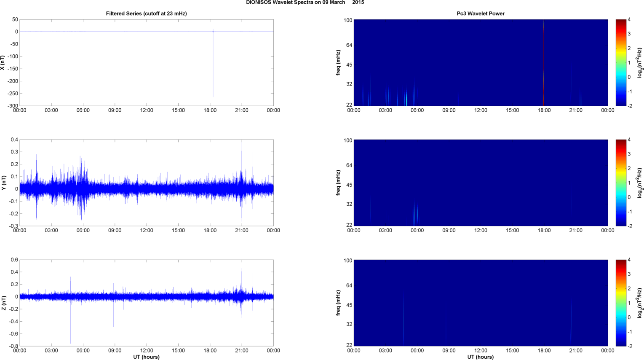Click the color bar beside the middle spectrogram
644x360 pixels.
pos(621,183)
